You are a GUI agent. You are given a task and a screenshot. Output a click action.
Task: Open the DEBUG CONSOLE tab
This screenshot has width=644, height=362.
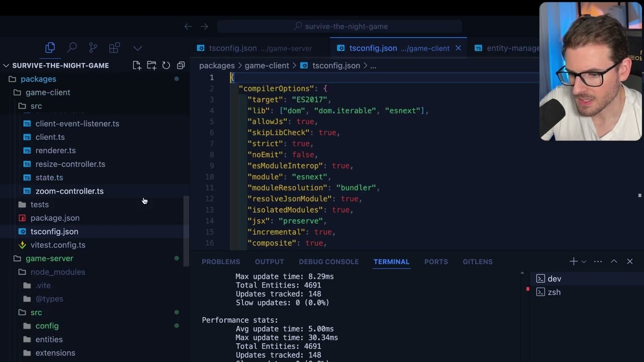[x=329, y=262]
